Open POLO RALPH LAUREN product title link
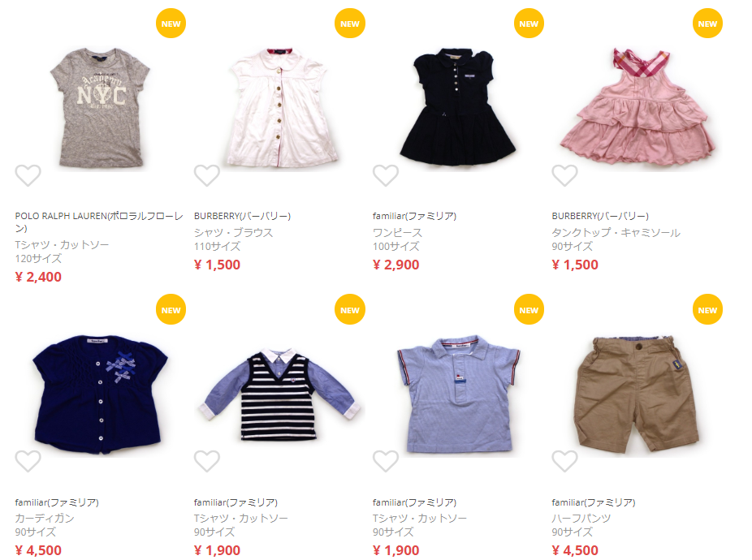Viewport: 752px width, 560px height. pos(99,222)
